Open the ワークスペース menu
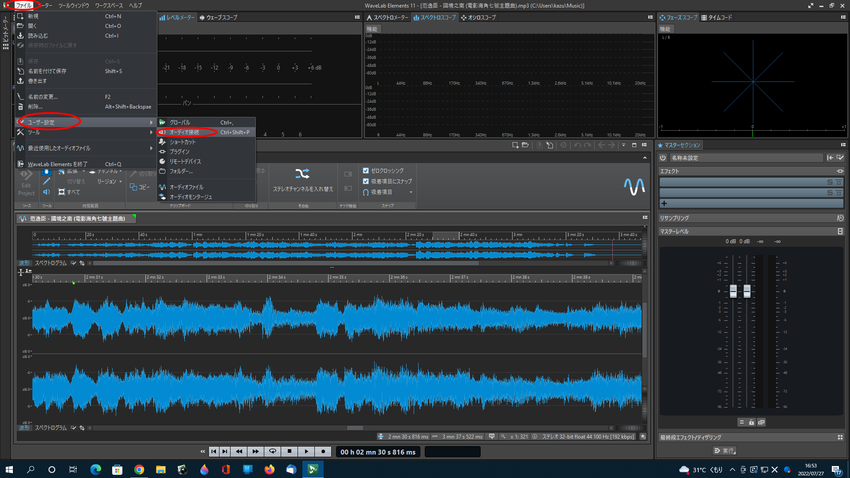The width and height of the screenshot is (850, 478). pos(109,5)
